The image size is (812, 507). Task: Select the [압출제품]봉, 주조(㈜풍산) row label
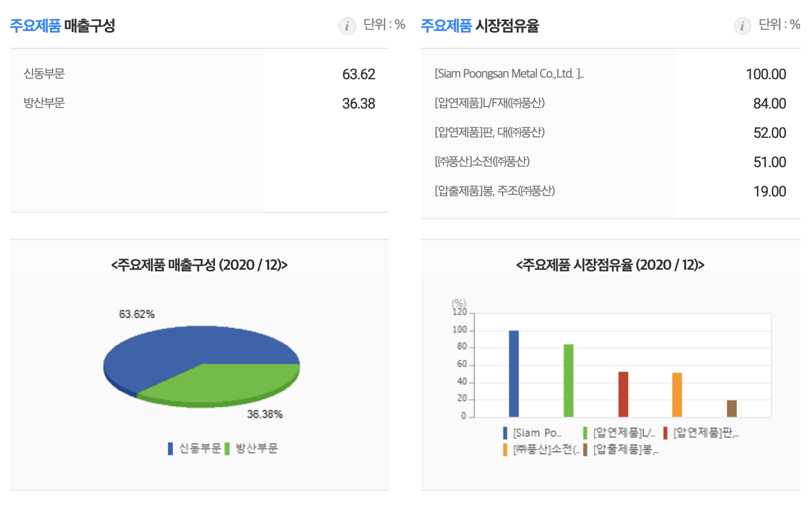[494, 191]
